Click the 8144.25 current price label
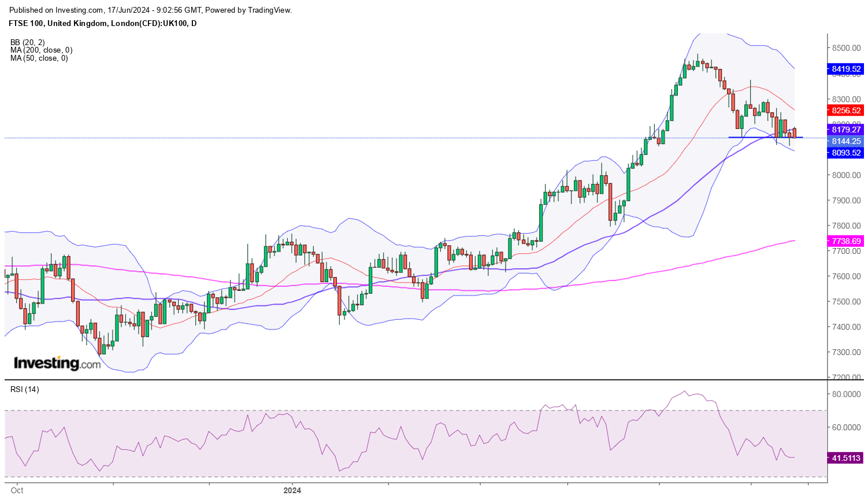Viewport: 868px width, 499px height. point(846,141)
